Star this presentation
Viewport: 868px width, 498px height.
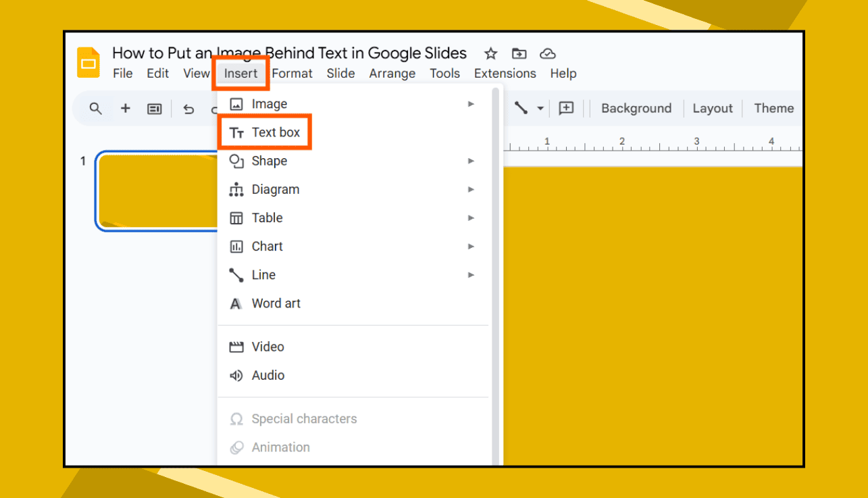490,53
